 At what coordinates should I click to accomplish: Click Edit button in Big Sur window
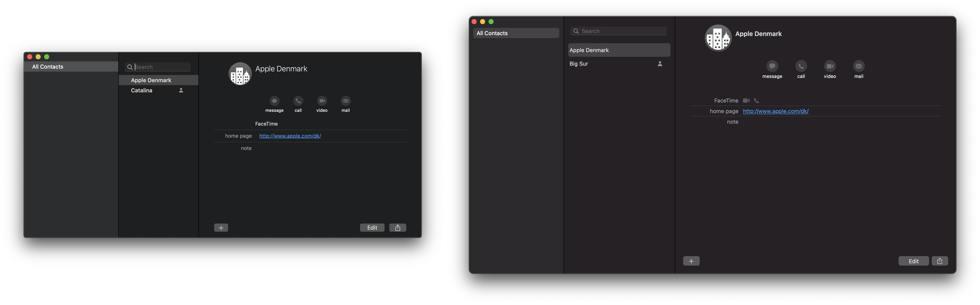(913, 261)
